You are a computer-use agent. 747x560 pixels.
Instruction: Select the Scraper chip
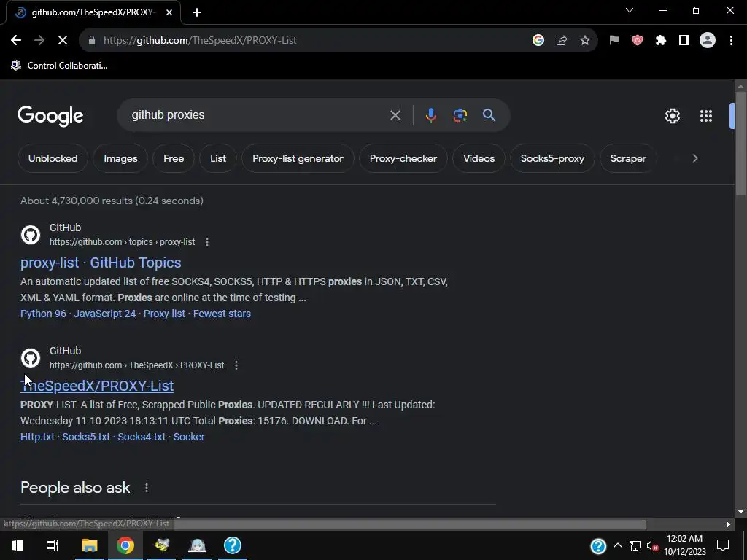point(628,158)
